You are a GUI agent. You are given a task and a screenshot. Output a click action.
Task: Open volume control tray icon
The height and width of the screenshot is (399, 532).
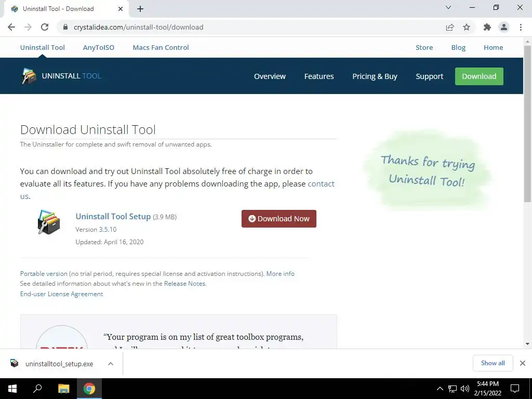(465, 389)
